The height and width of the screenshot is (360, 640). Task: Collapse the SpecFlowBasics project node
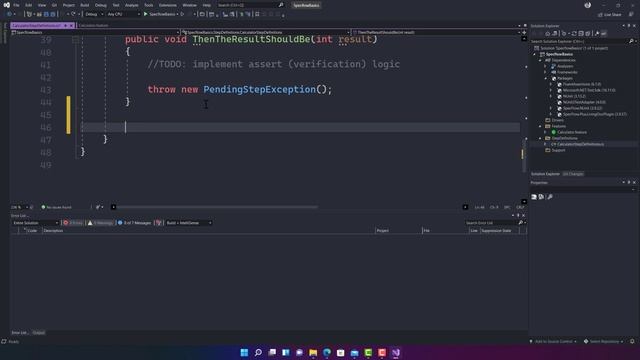click(535, 54)
